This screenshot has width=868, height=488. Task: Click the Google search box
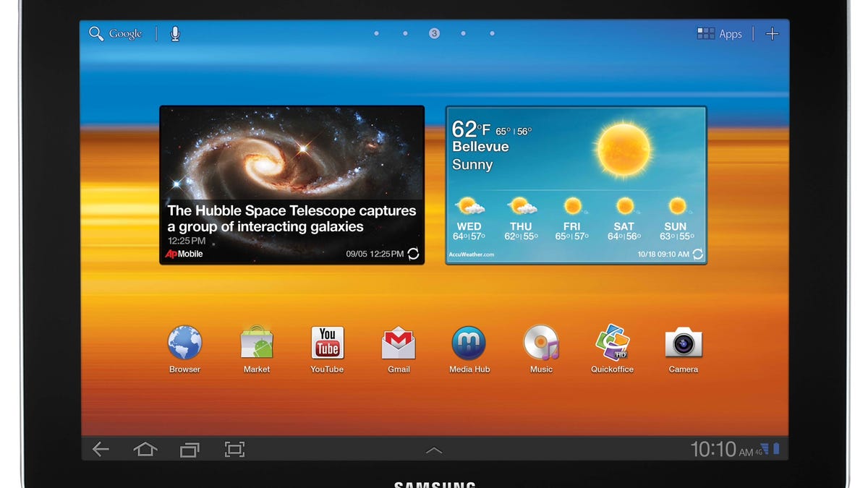click(116, 34)
